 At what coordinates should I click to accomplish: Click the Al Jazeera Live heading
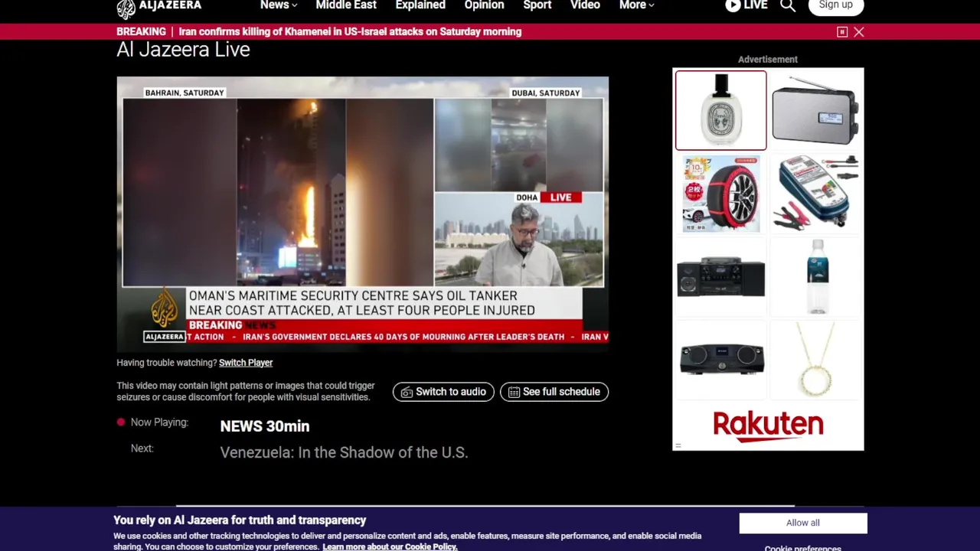183,49
